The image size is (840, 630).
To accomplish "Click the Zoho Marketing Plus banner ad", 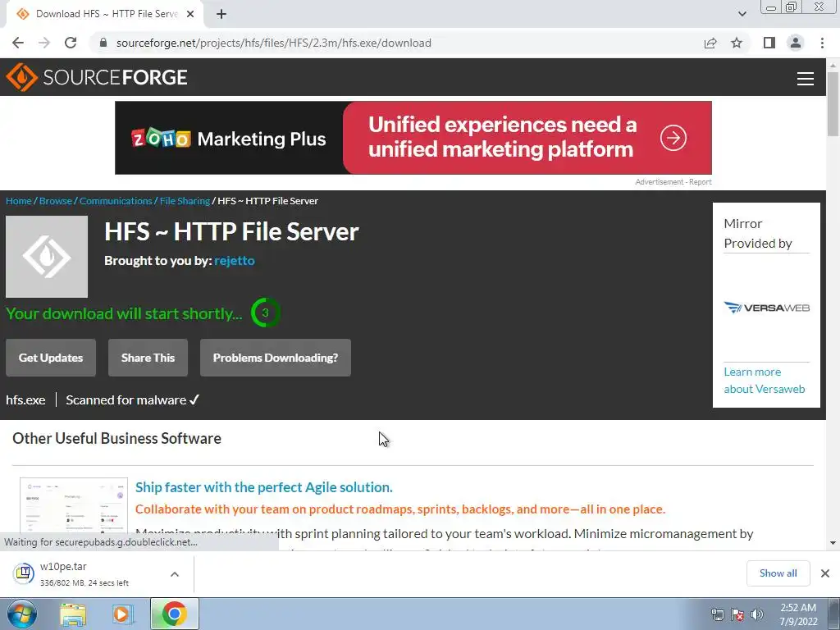I will tap(413, 138).
